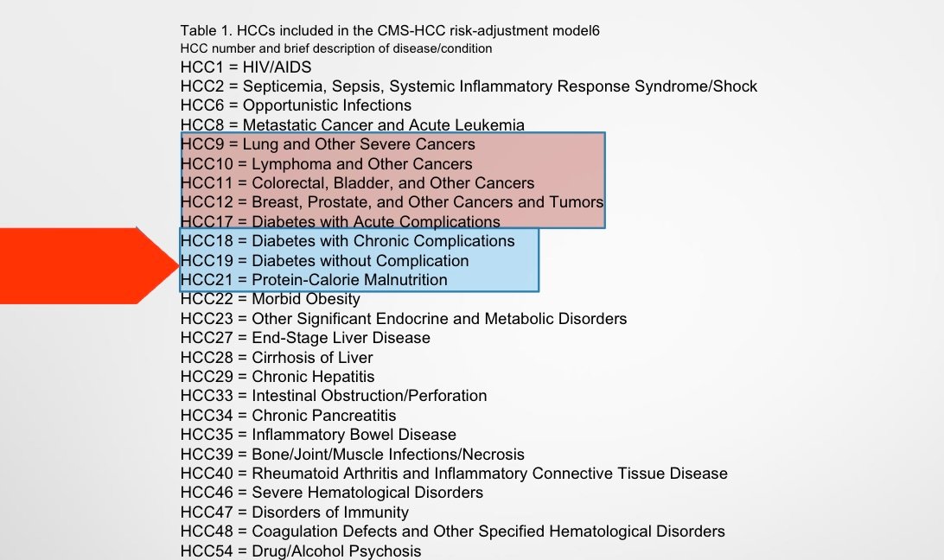
Task: Select HCC9 Lung and Other Severe Cancers
Action: (x=328, y=144)
